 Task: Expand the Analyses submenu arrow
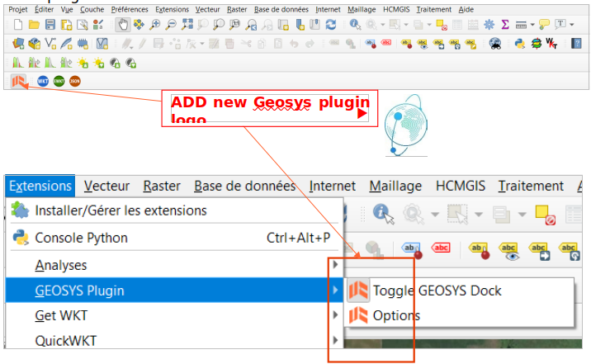[335, 265]
